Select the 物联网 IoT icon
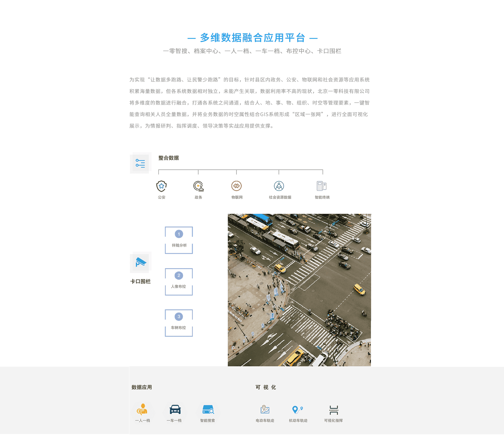The height and width of the screenshot is (444, 504). click(x=237, y=186)
